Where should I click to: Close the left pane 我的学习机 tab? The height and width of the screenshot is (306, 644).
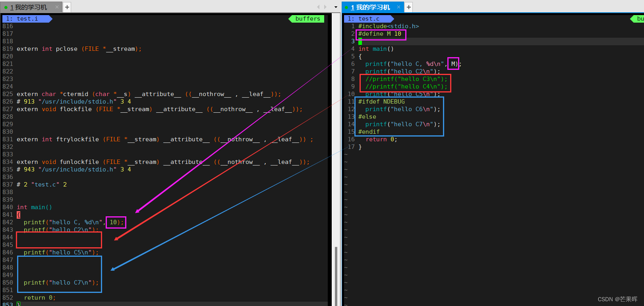click(57, 7)
